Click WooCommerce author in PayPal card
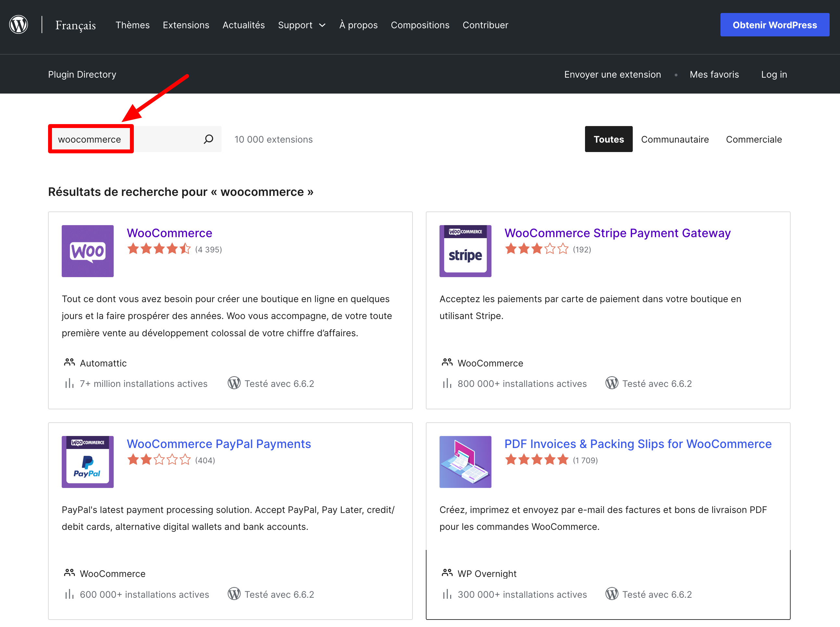The height and width of the screenshot is (627, 840). (113, 573)
